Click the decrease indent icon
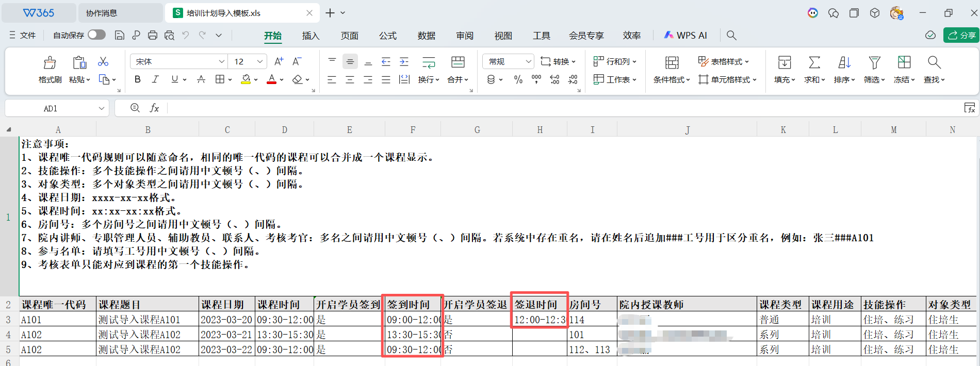Image resolution: width=980 pixels, height=366 pixels. click(386, 62)
